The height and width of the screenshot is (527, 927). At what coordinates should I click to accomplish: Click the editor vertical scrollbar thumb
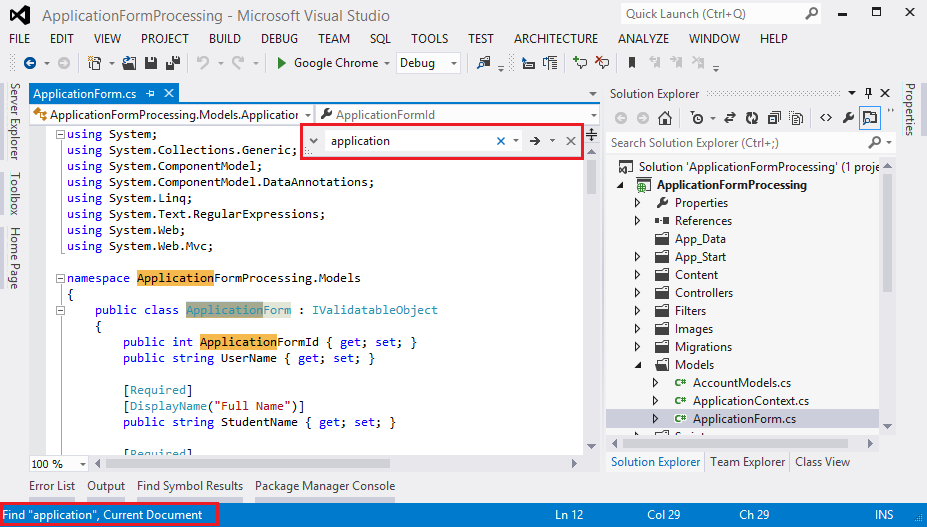coord(592,176)
